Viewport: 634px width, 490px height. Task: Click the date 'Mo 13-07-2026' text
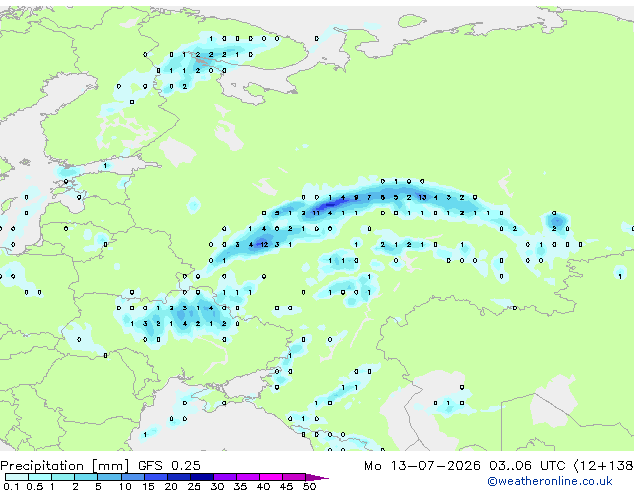pos(422,466)
